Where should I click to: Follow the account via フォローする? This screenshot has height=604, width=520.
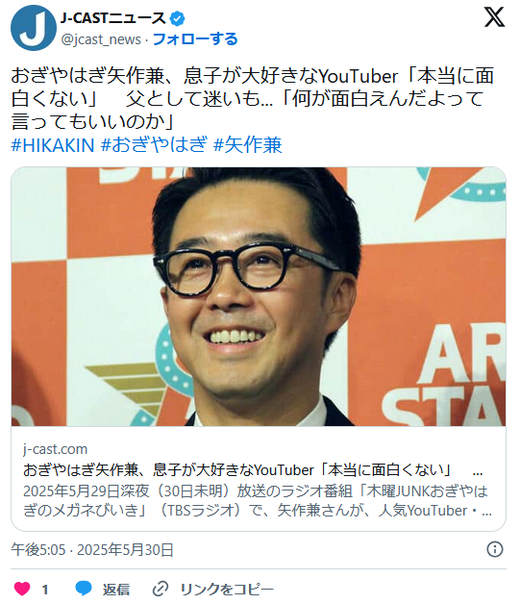(195, 39)
